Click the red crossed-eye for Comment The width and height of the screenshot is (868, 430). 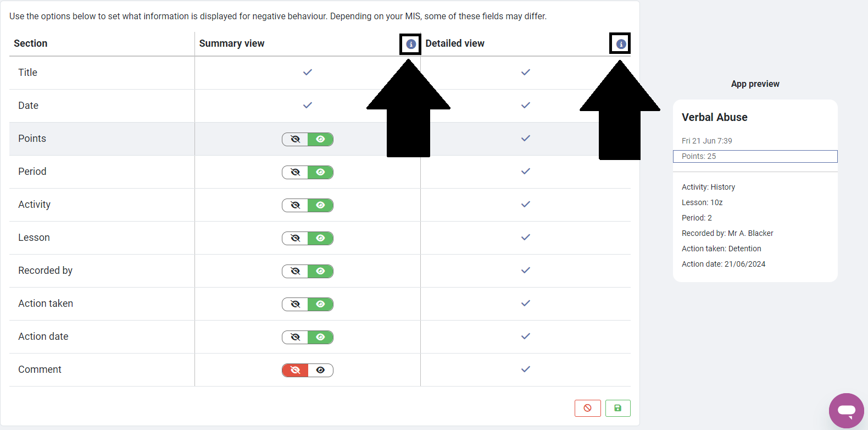point(295,370)
